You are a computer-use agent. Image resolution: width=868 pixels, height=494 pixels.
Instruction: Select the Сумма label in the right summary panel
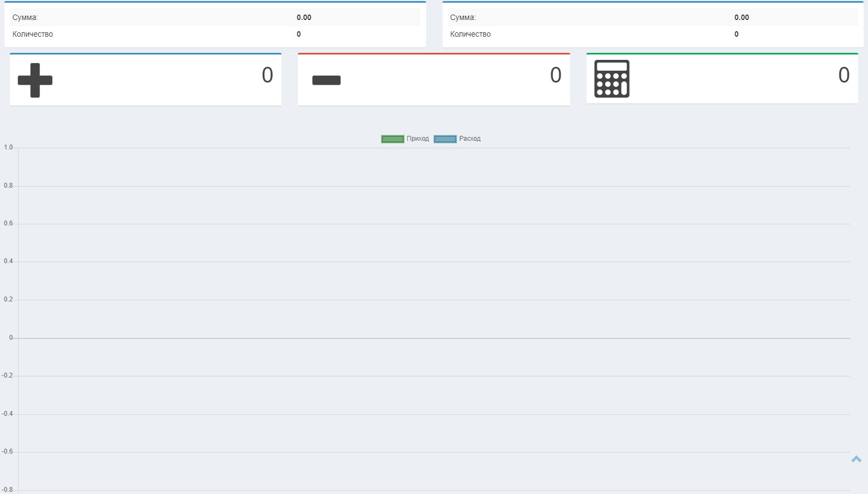tap(463, 17)
